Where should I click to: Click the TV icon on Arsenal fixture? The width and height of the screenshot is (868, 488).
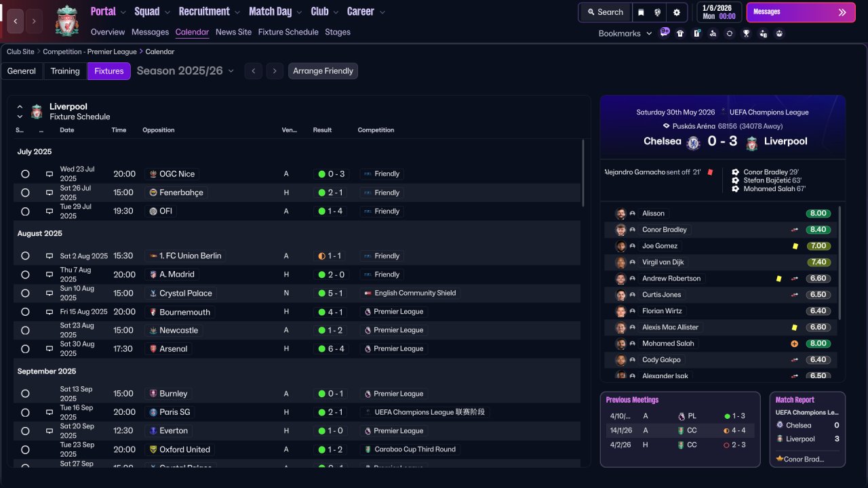pos(50,349)
